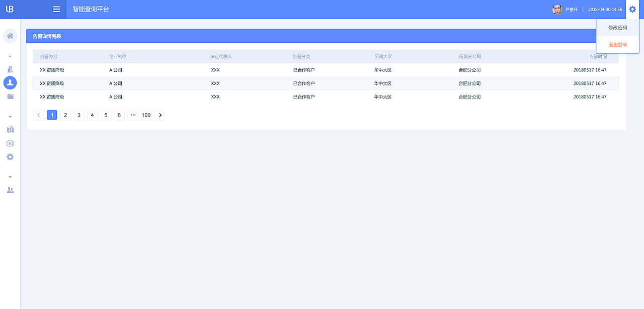Click the 法定代表人 column header
This screenshot has height=309, width=644.
click(x=221, y=57)
